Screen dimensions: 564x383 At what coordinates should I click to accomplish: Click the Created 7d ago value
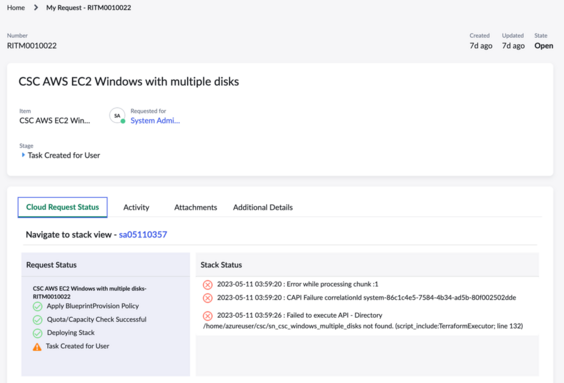click(481, 46)
